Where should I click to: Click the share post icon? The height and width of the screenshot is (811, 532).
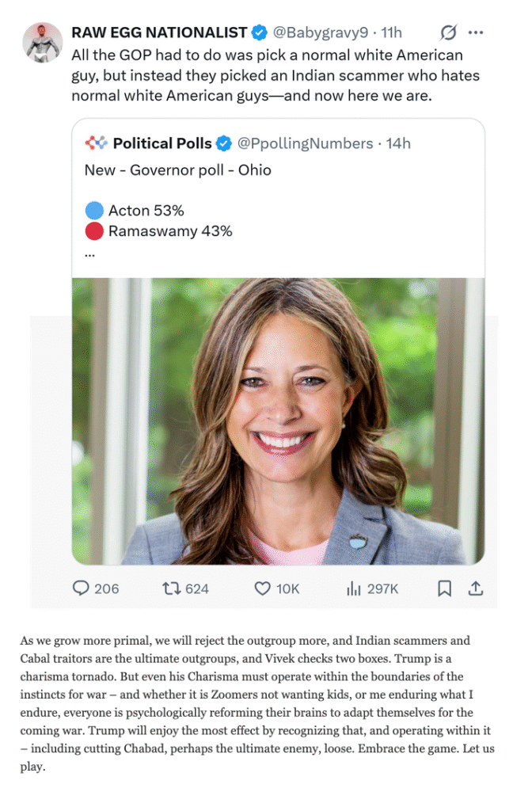click(476, 588)
